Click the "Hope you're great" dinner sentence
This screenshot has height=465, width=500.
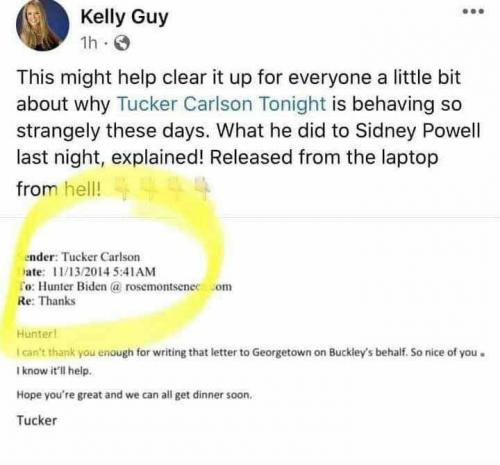pyautogui.click(x=134, y=395)
